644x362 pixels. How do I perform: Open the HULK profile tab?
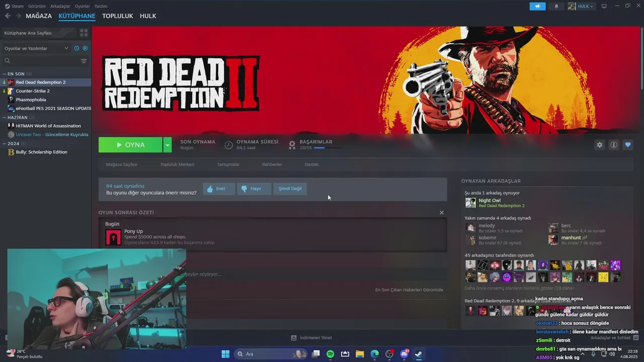pyautogui.click(x=148, y=16)
